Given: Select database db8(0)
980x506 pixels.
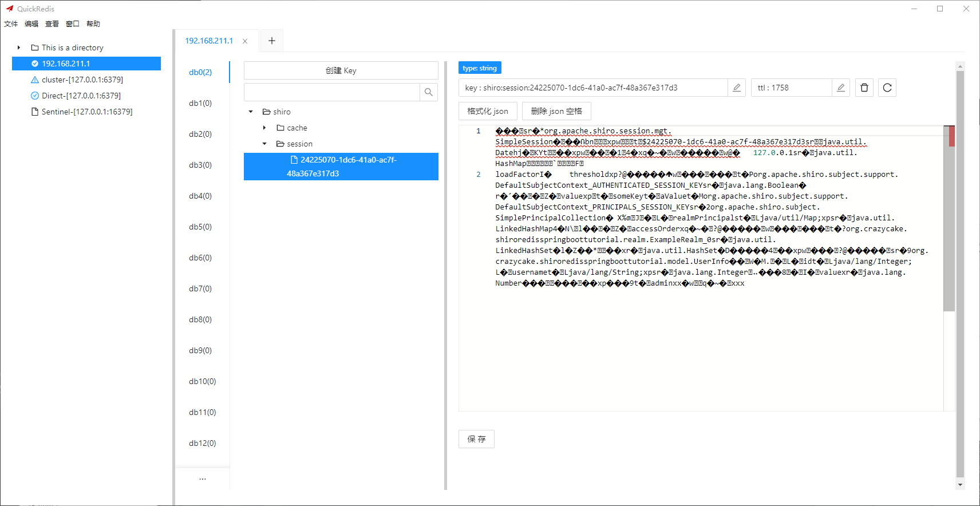Looking at the screenshot, I should click(200, 319).
